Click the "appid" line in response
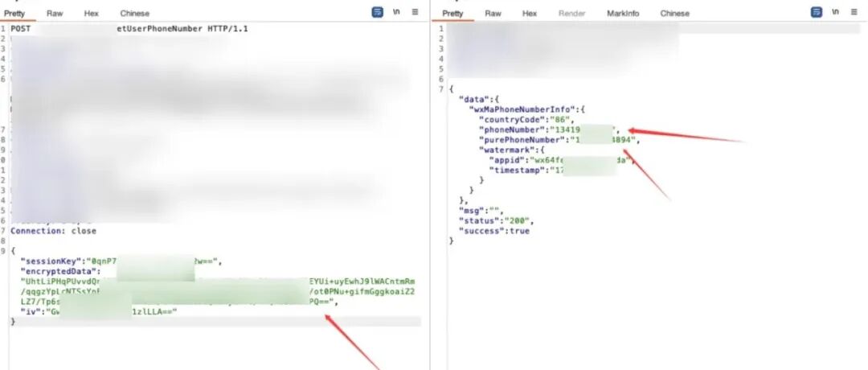Viewport: 868px width, 370px height. (560, 161)
